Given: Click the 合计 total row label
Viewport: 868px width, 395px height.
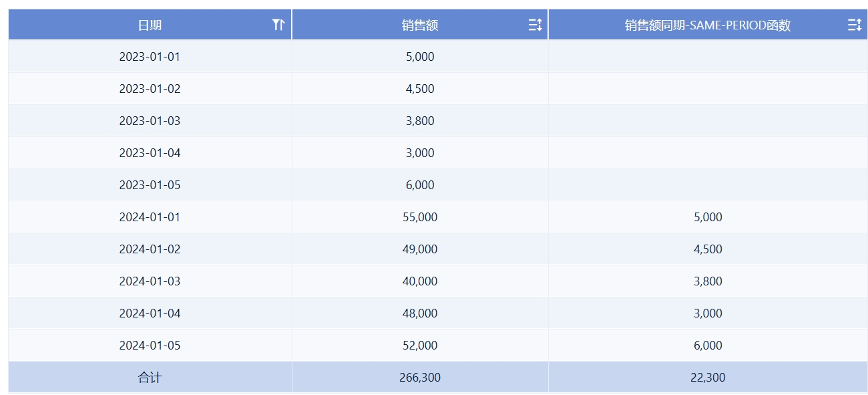Looking at the screenshot, I should pos(150,378).
